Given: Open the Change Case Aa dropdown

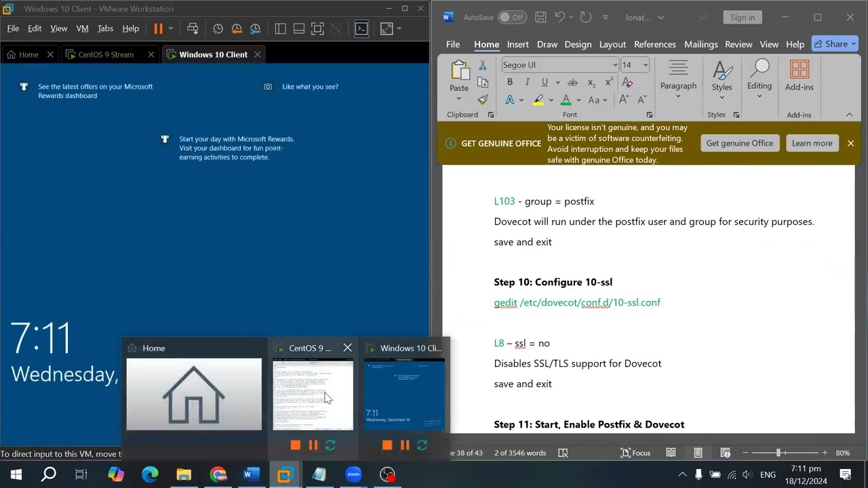Looking at the screenshot, I should [x=598, y=100].
